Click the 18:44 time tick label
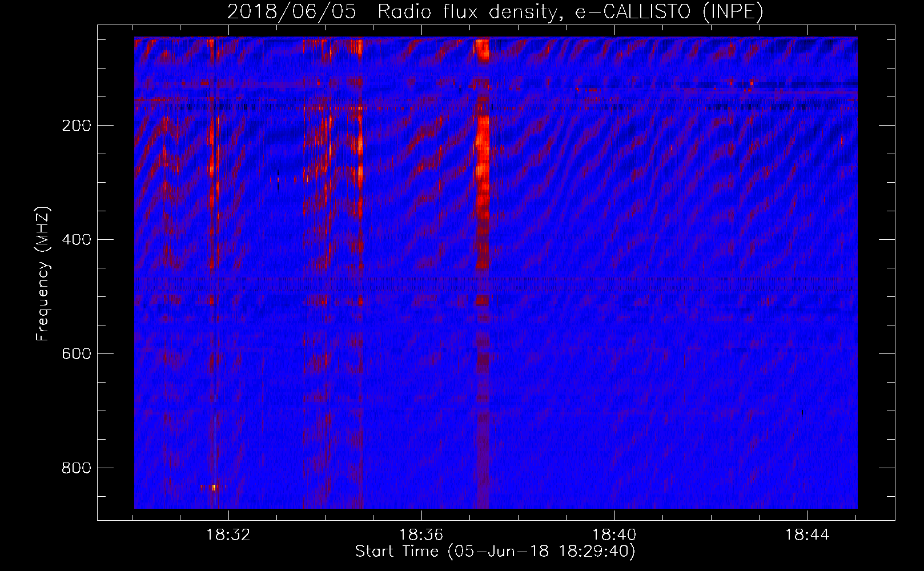Image resolution: width=924 pixels, height=571 pixels. pos(808,535)
